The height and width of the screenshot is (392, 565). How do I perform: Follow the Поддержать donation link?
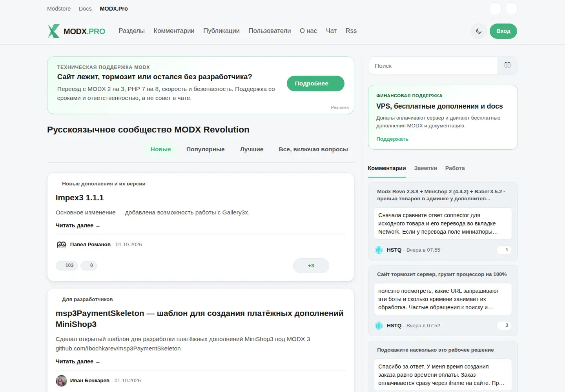point(392,139)
